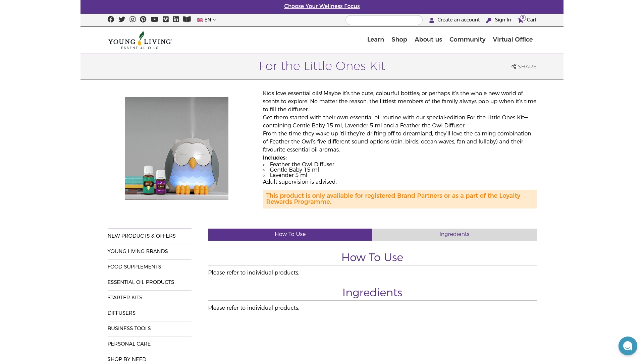Image resolution: width=644 pixels, height=362 pixels.
Task: Open the shopping Cart
Action: pyautogui.click(x=527, y=19)
